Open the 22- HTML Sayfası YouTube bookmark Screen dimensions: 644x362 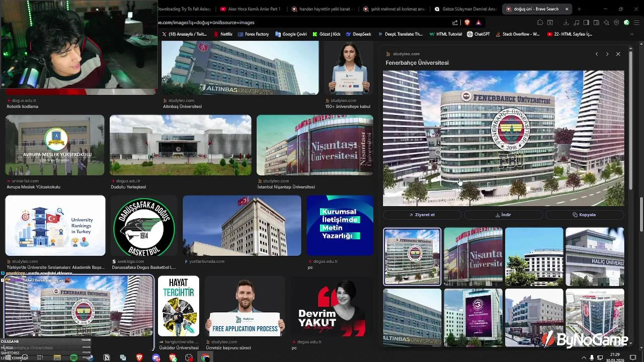569,34
